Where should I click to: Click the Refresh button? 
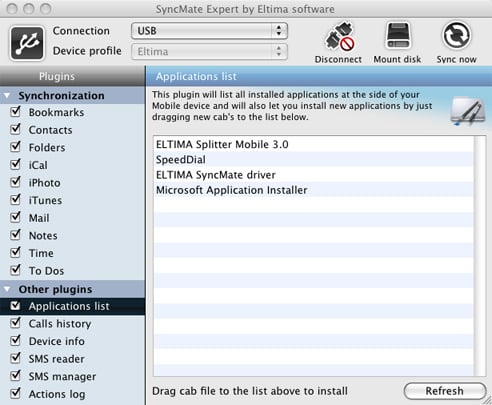[x=445, y=391]
